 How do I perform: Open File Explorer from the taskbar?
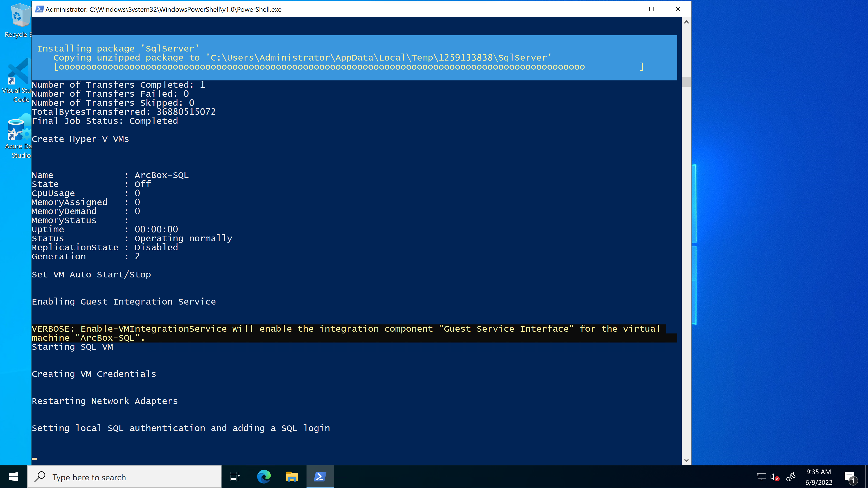pyautogui.click(x=292, y=477)
